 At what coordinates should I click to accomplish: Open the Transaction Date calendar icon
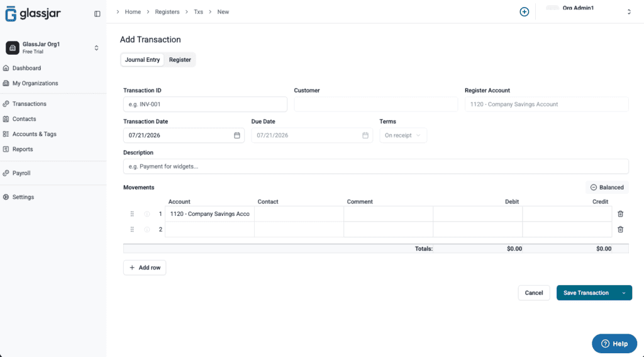tap(237, 135)
